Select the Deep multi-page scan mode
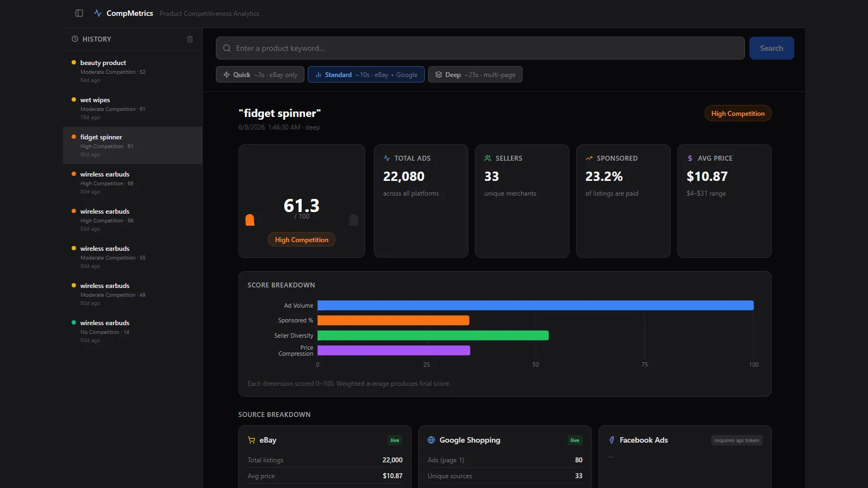The image size is (868, 488). click(x=475, y=74)
